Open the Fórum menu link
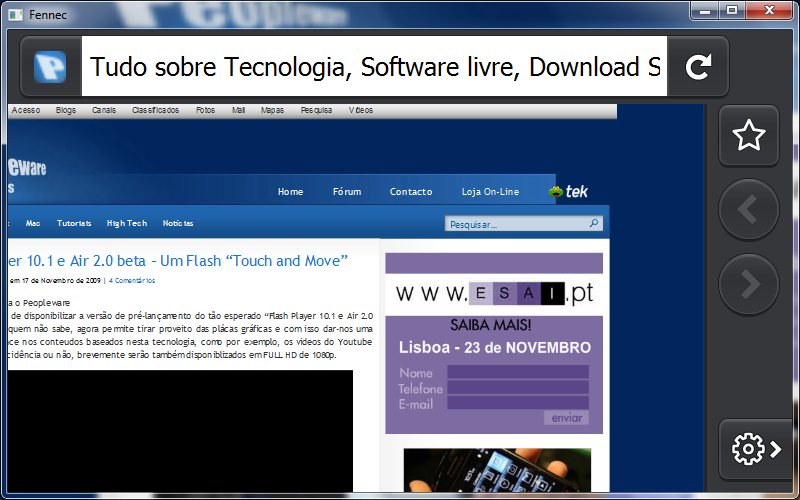800x500 pixels. [x=347, y=192]
